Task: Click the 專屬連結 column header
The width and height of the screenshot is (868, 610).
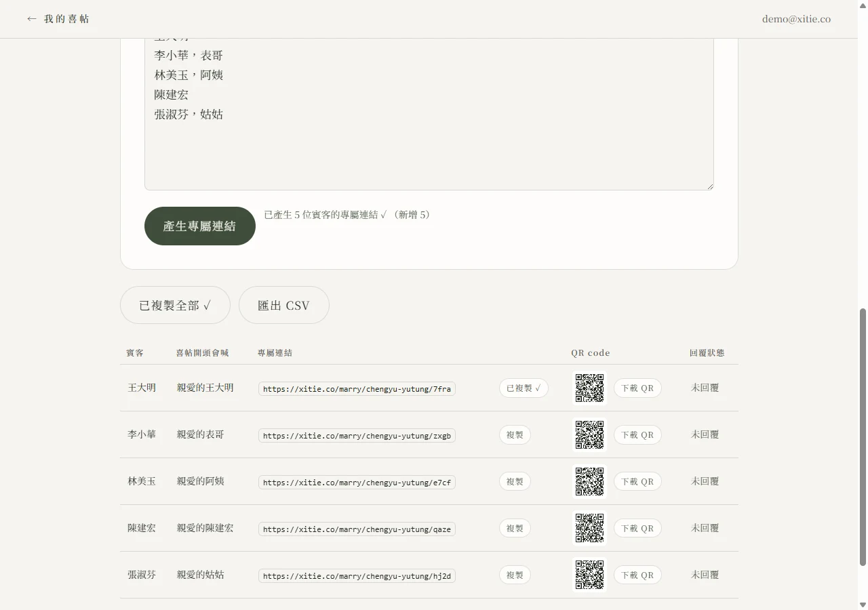Action: tap(275, 353)
